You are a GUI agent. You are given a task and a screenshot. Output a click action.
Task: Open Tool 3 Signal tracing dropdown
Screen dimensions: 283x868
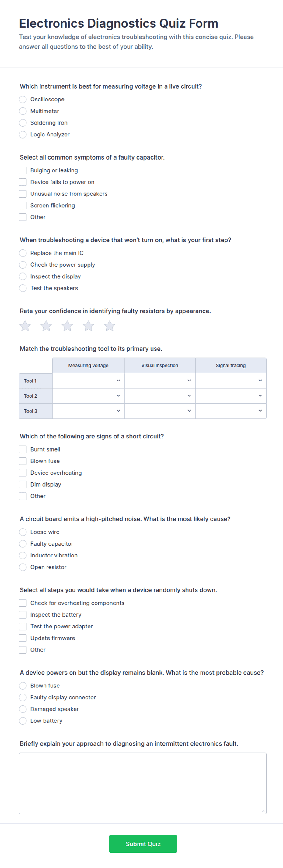click(231, 411)
